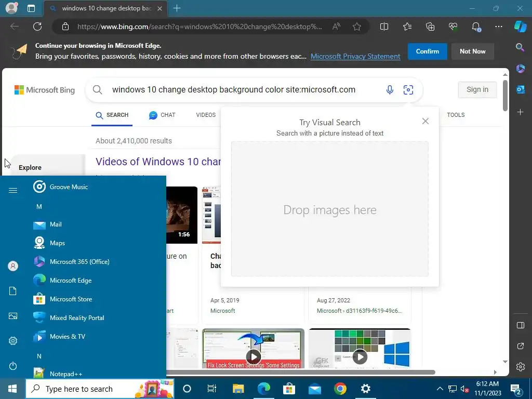532x399 pixels.
Task: Refresh the Bing page
Action: (37, 26)
